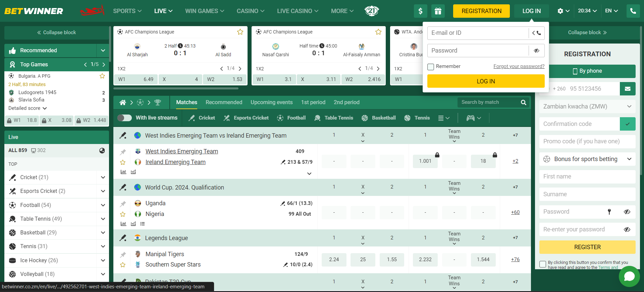Click the REGISTER button

coord(587,247)
